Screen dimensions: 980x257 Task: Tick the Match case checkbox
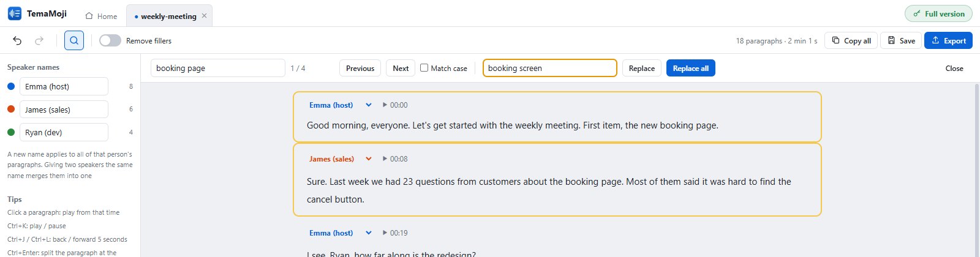click(x=424, y=68)
